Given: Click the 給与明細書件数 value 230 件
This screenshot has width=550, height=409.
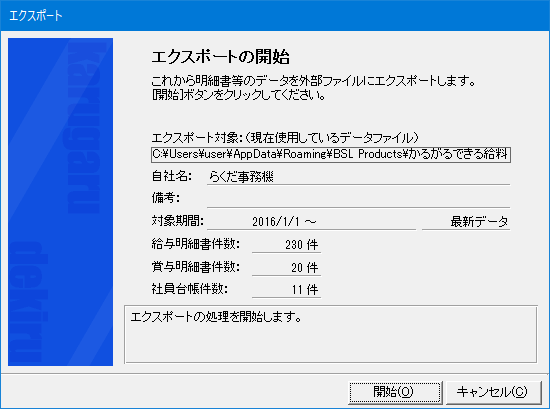Looking at the screenshot, I should (x=286, y=244).
